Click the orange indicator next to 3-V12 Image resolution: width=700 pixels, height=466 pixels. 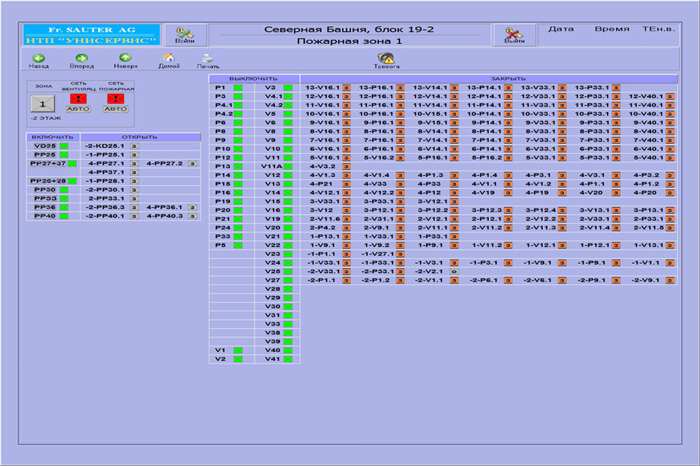pyautogui.click(x=346, y=210)
